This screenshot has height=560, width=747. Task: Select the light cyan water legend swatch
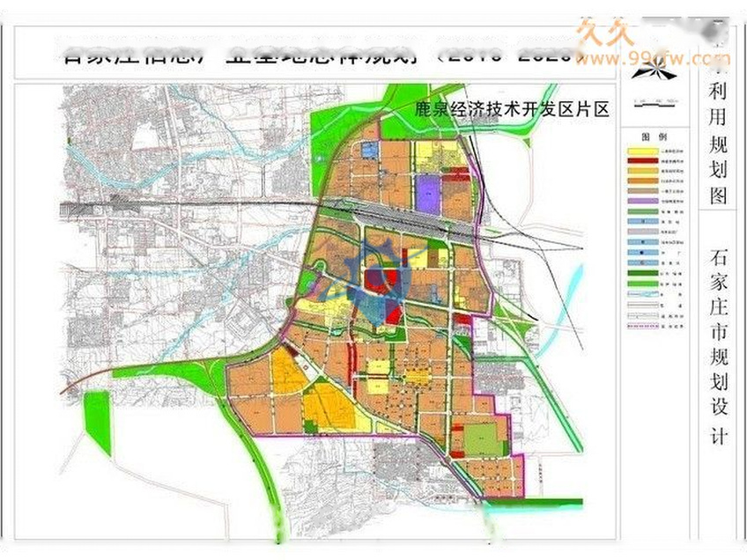point(643,294)
